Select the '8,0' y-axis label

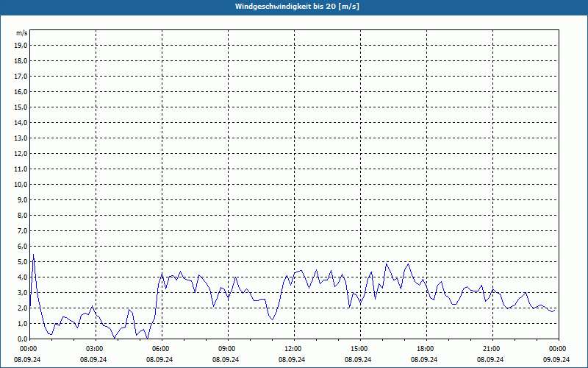click(x=22, y=215)
